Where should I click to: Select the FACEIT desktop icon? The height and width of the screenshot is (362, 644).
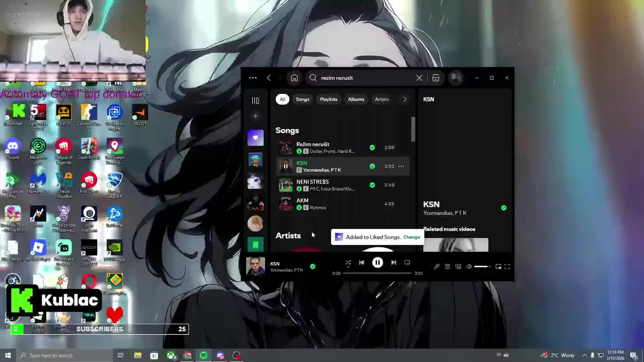point(139,115)
